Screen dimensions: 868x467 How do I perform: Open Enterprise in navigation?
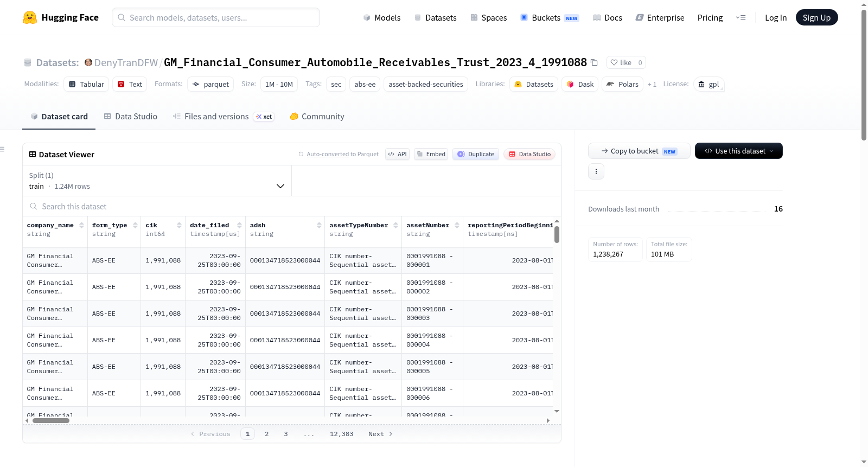(x=660, y=17)
